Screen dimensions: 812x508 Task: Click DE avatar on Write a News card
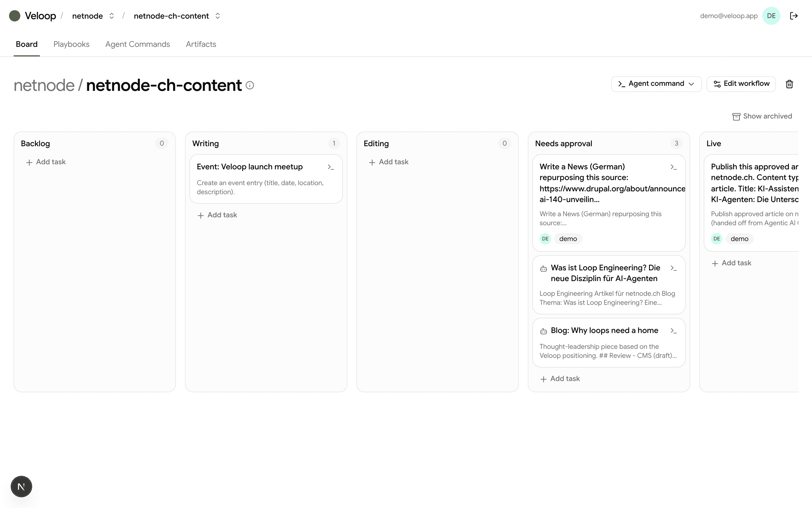(545, 239)
